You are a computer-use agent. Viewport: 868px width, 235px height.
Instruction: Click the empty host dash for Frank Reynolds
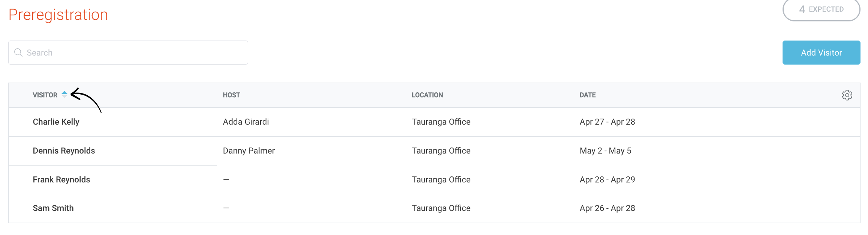tap(226, 179)
